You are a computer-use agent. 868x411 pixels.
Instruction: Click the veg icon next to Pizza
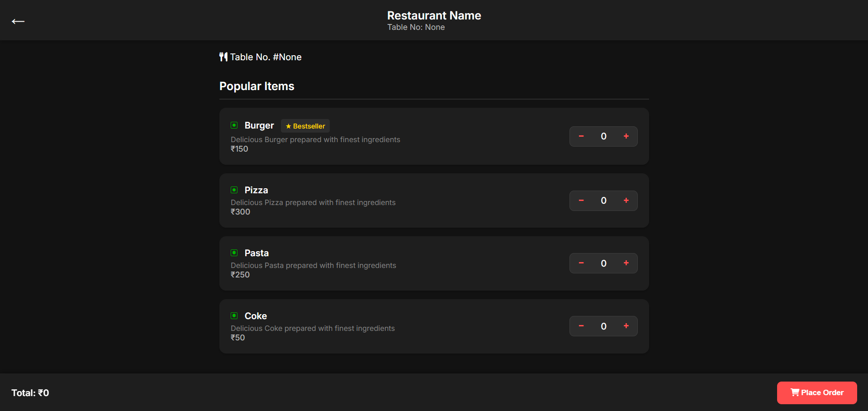234,190
